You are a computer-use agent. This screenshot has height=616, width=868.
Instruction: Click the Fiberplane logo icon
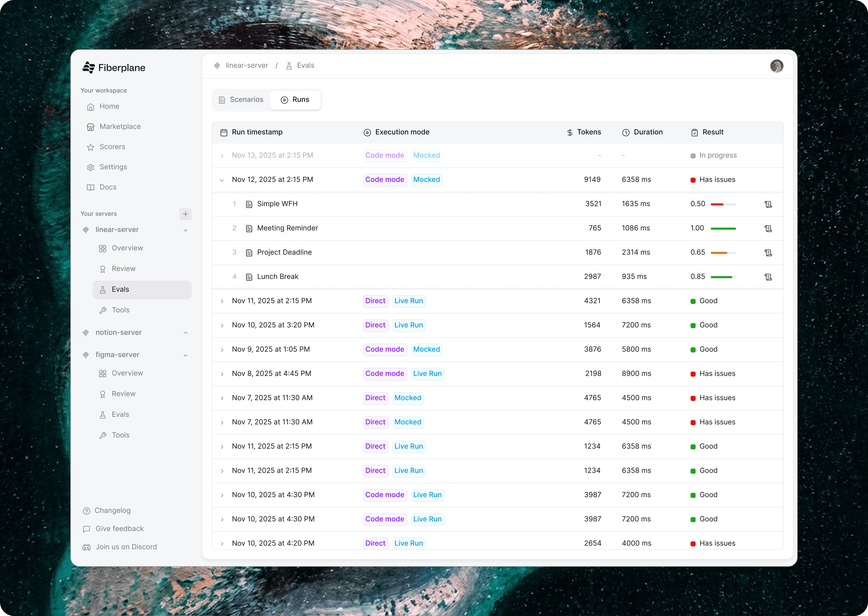88,67
